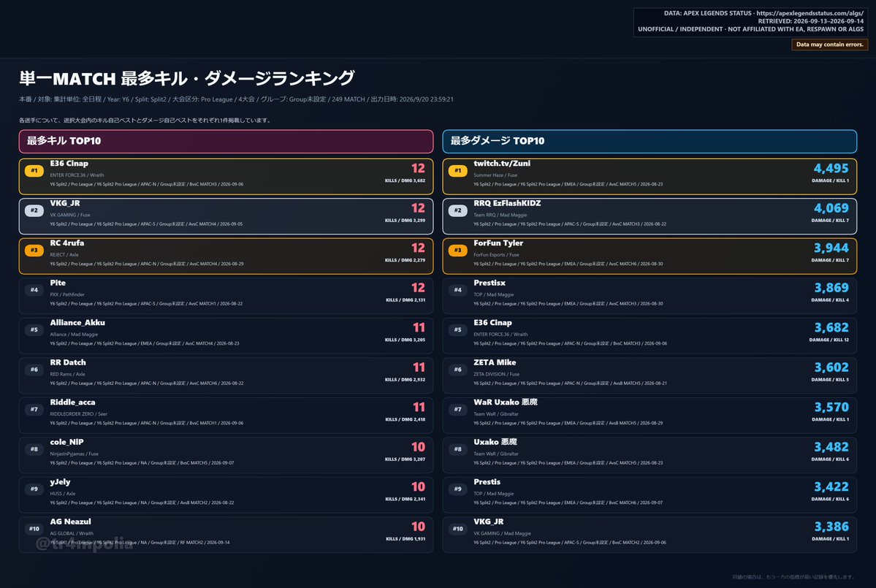The image size is (876, 588).
Task: Click 'ENTER FORCE.36 / Wraith' in kills list
Action: coord(77,175)
